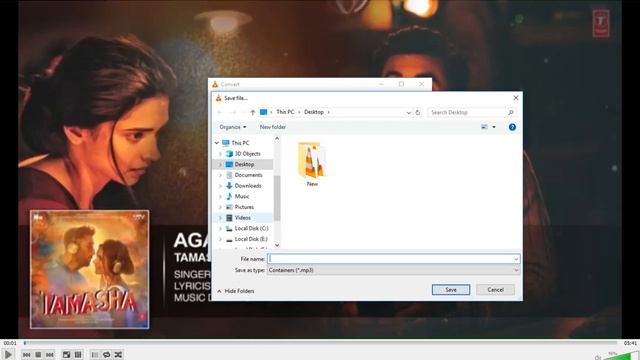The width and height of the screenshot is (640, 360).
Task: Show extended settings in VLC
Action: (x=78, y=355)
